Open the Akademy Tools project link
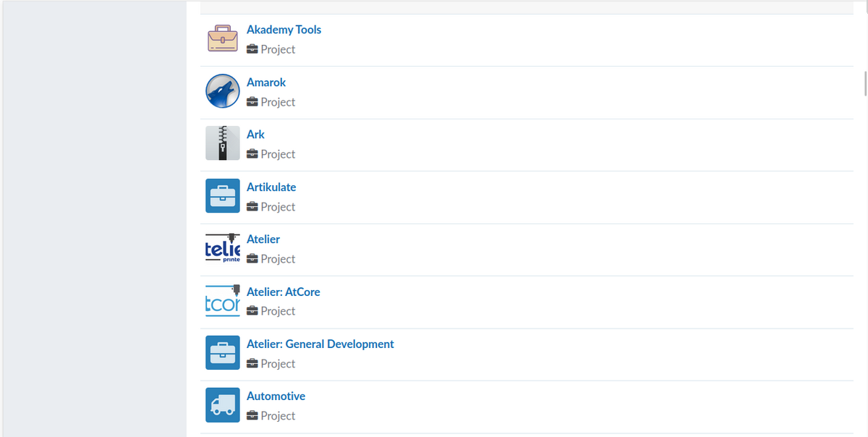 tap(284, 30)
